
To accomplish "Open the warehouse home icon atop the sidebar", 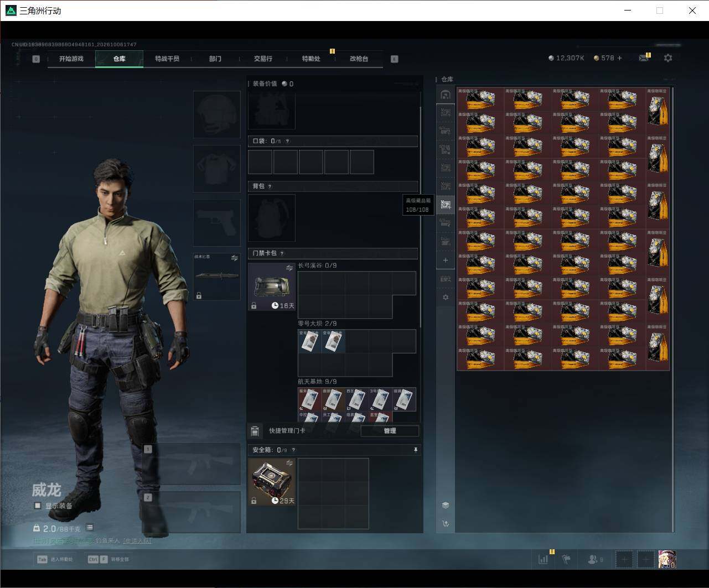I will click(x=446, y=95).
